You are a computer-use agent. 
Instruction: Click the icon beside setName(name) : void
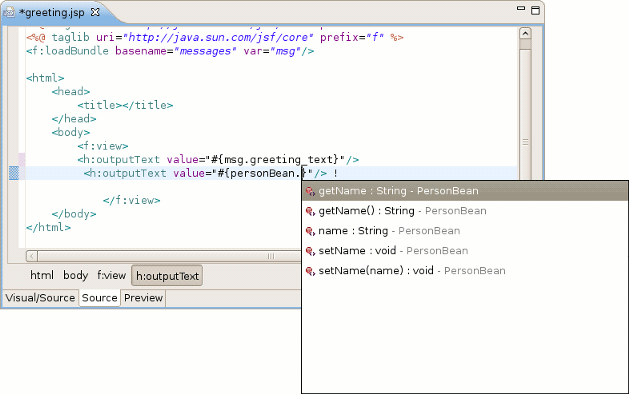(310, 271)
